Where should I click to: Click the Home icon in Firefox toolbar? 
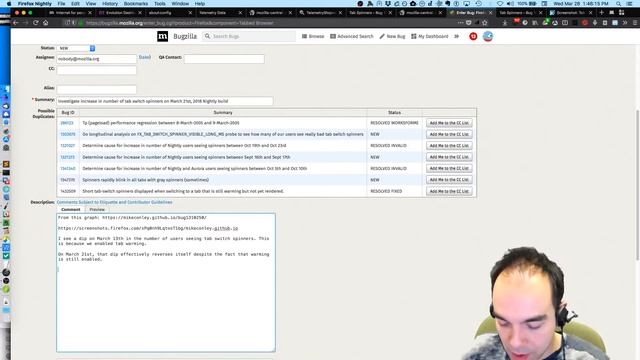pos(46,23)
